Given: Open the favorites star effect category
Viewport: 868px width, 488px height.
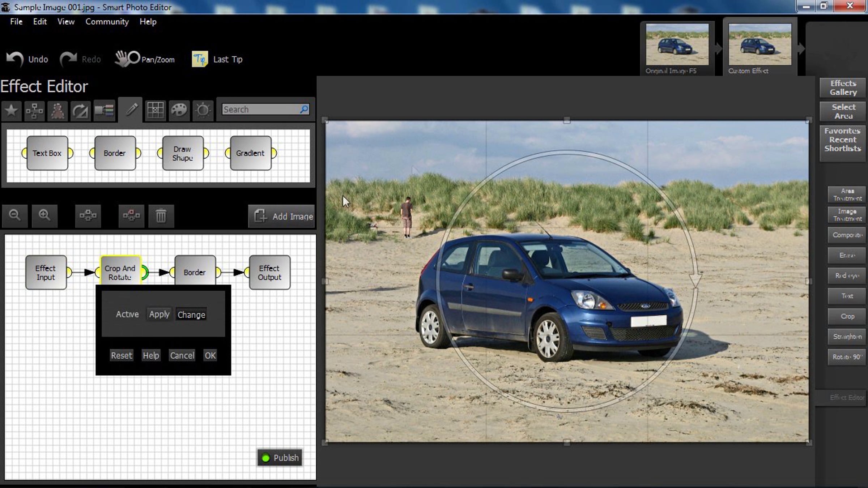Looking at the screenshot, I should (11, 110).
